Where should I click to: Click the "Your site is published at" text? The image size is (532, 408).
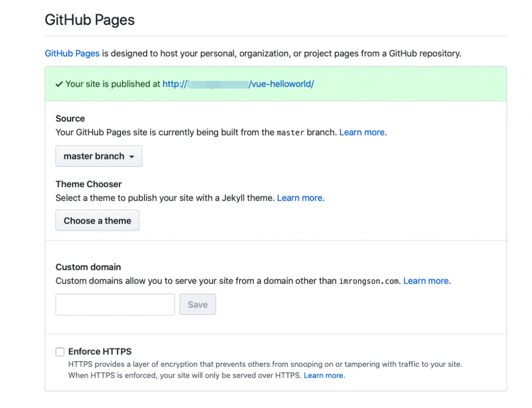click(x=113, y=84)
